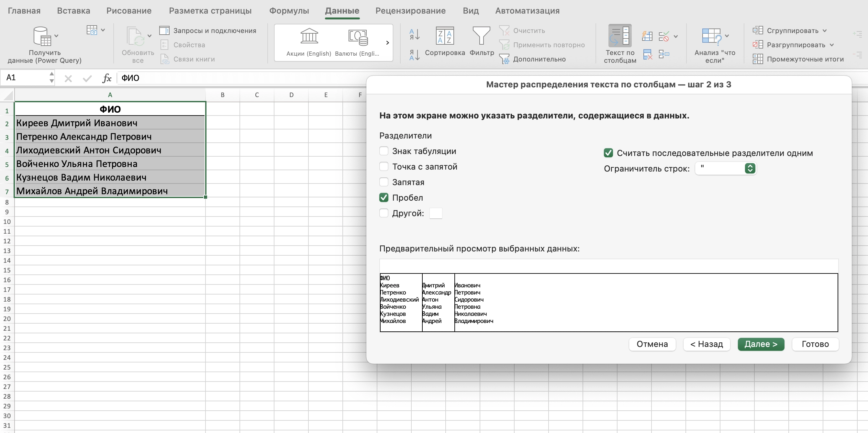
Task: Check the Comma (Запятая) delimiter checkbox
Action: click(384, 182)
